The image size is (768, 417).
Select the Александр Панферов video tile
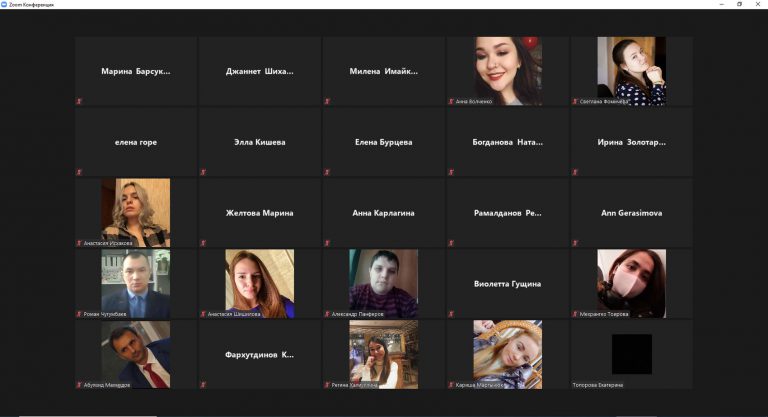(383, 283)
